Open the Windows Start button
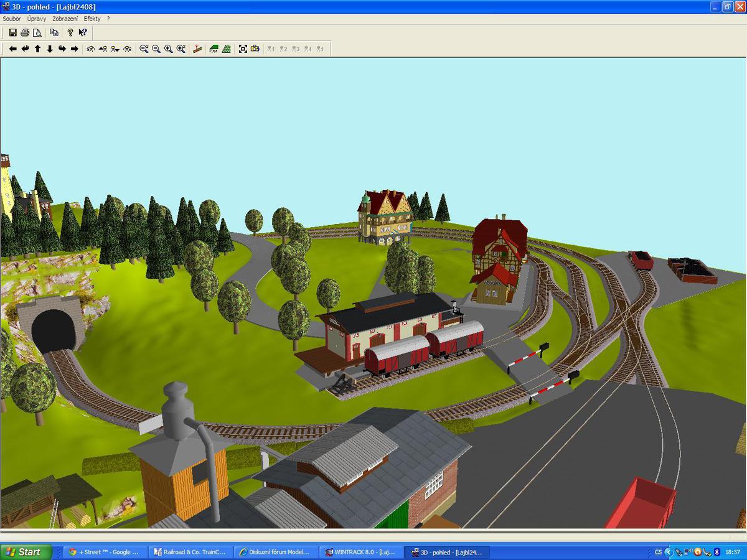The height and width of the screenshot is (560, 747). pyautogui.click(x=25, y=552)
